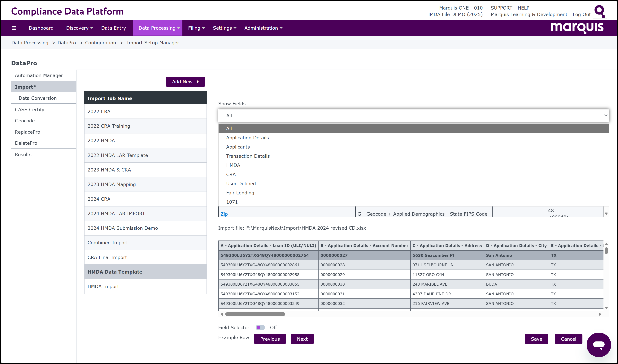Screen dimensions: 618x364
Task: Save the import configuration
Action: 536,339
